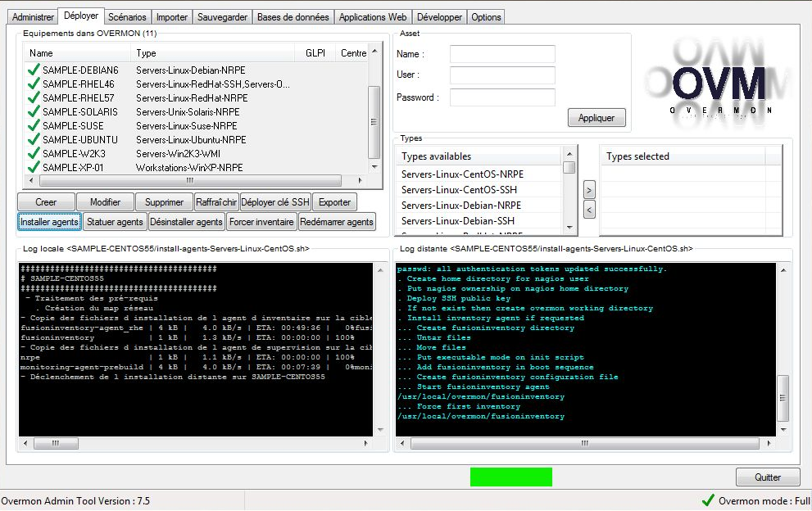Click Forcer inventaire button
Image resolution: width=812 pixels, height=511 pixels.
pos(261,222)
